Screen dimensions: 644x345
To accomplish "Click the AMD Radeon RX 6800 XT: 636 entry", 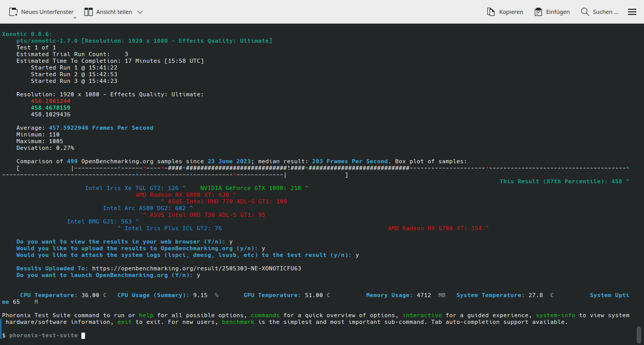I will [x=186, y=195].
